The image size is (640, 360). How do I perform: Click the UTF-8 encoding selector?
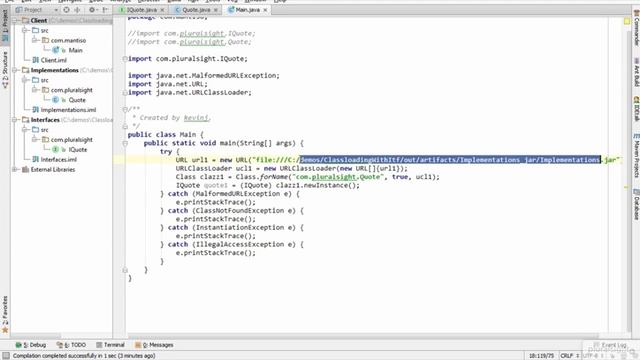(x=593, y=356)
